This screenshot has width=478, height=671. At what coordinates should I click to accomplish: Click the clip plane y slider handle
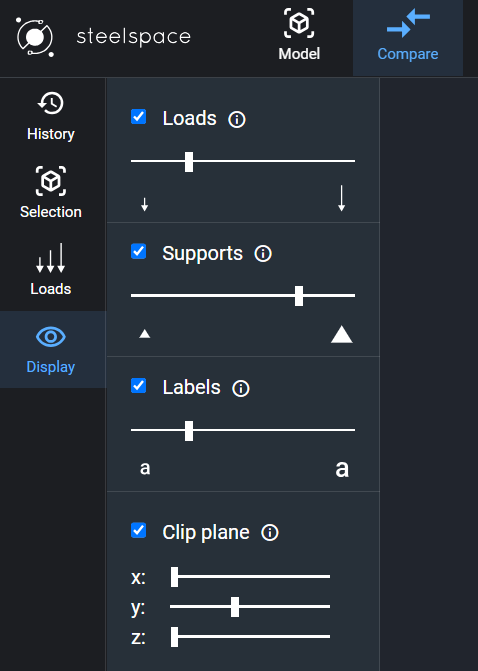click(235, 607)
